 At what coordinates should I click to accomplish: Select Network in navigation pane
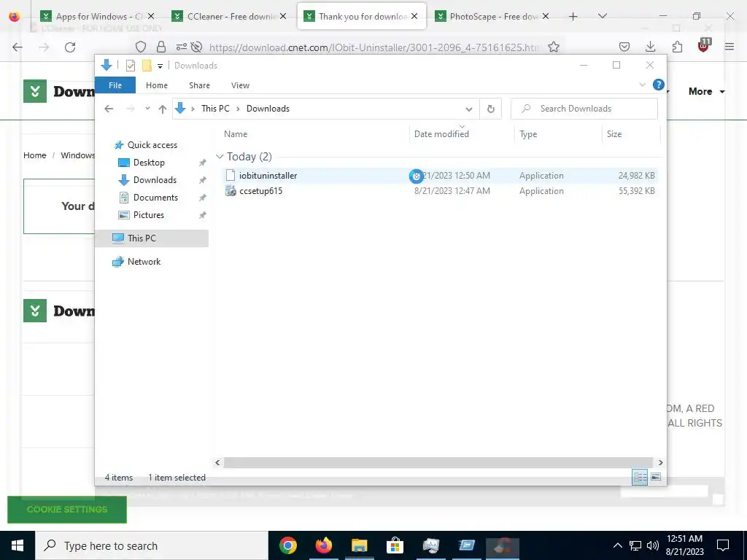pyautogui.click(x=144, y=262)
